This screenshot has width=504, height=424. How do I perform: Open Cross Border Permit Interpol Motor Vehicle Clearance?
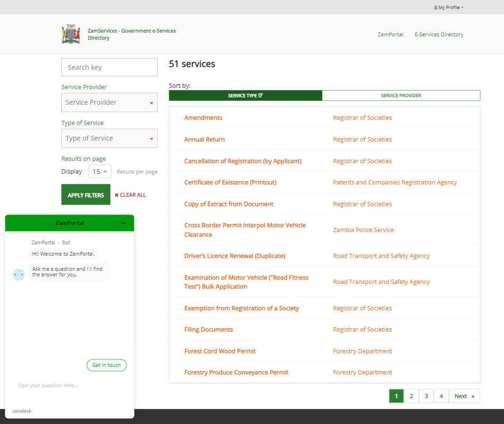click(245, 230)
